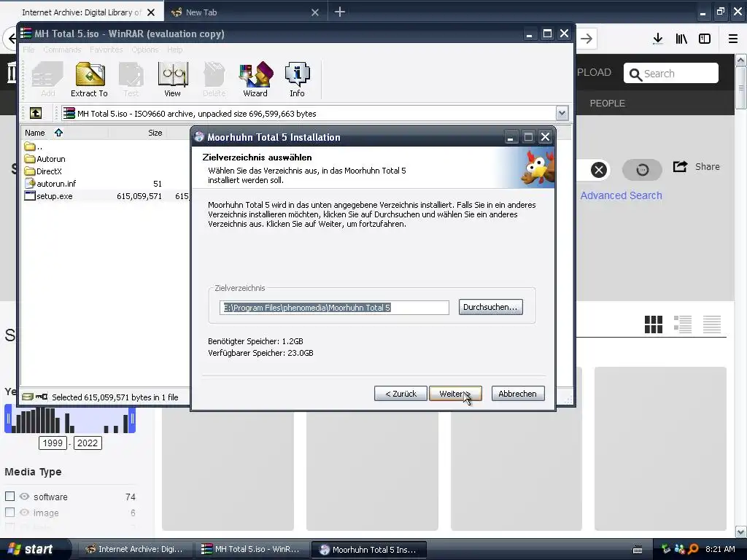Click the Zielverzeichnis path input field
This screenshot has width=747, height=560.
pyautogui.click(x=334, y=308)
